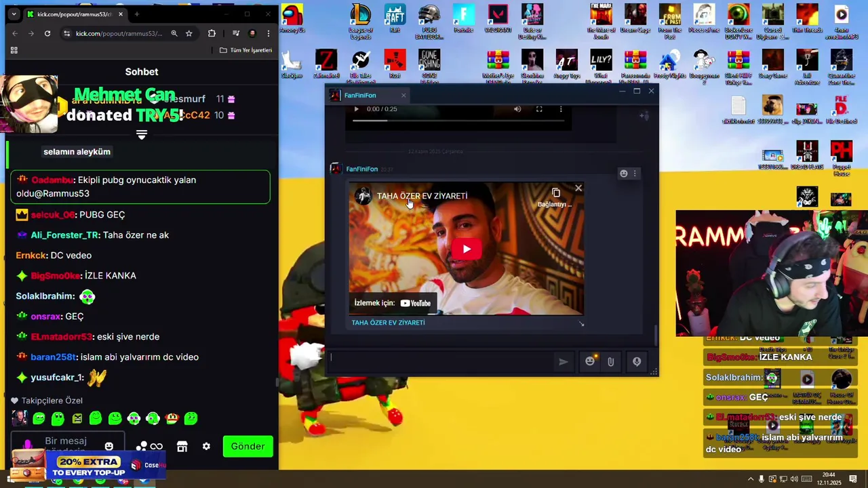Screen dimensions: 868x488
Task: Copy link icon on the video embed
Action: pyautogui.click(x=556, y=193)
